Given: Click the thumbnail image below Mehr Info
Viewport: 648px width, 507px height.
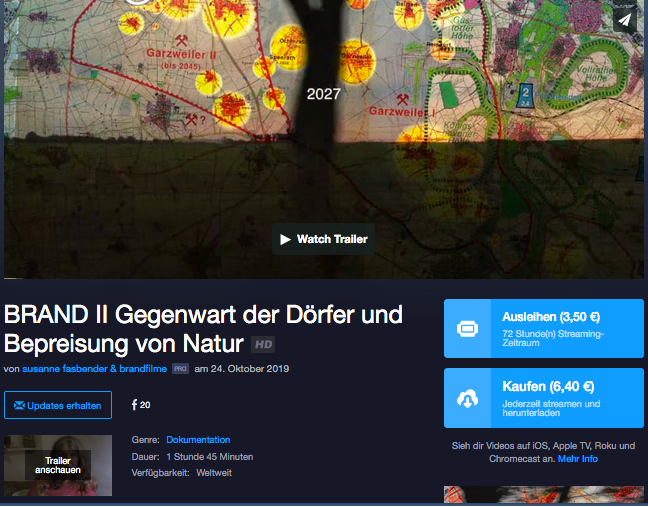Looking at the screenshot, I should [544, 495].
